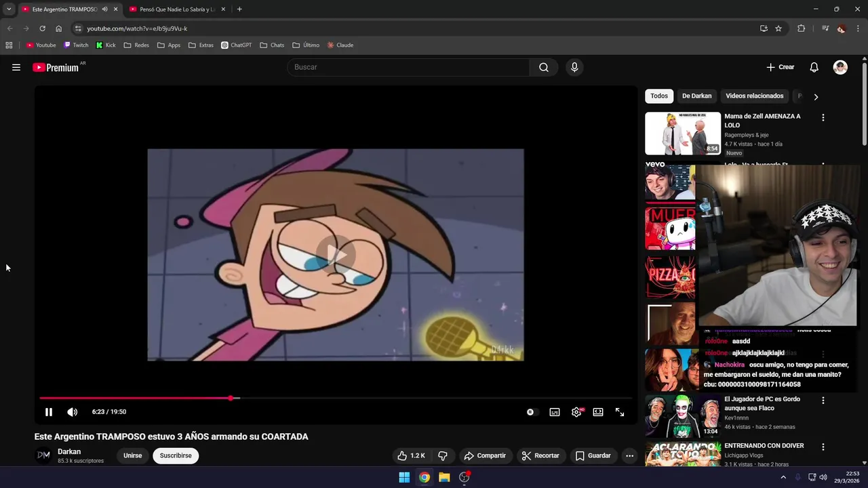This screenshot has width=868, height=488.
Task: Open Darkan channel avatar
Action: 43,455
